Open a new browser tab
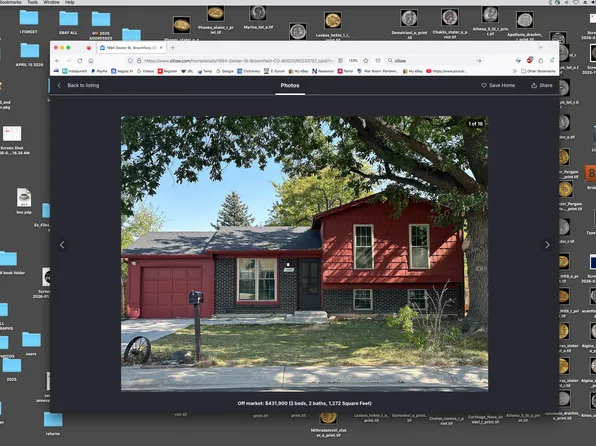596x446 pixels. pos(173,48)
